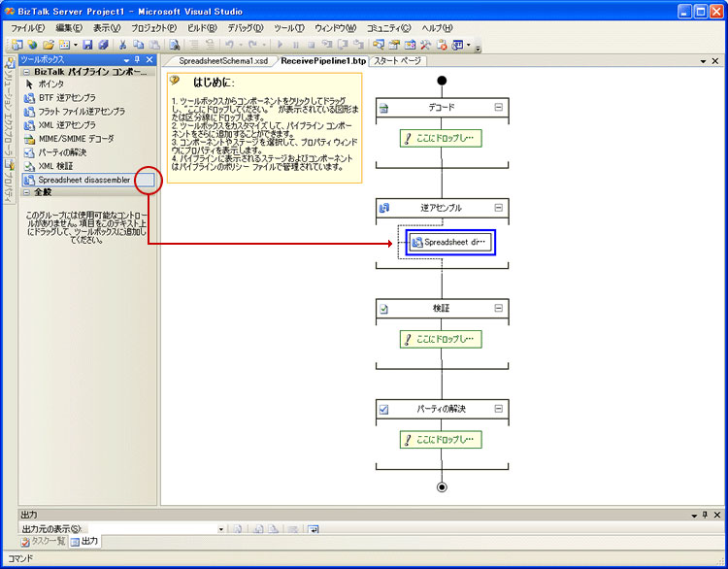Screen dimensions: 728x569
Task: Click the Paste clipboard icon
Action: (154, 45)
